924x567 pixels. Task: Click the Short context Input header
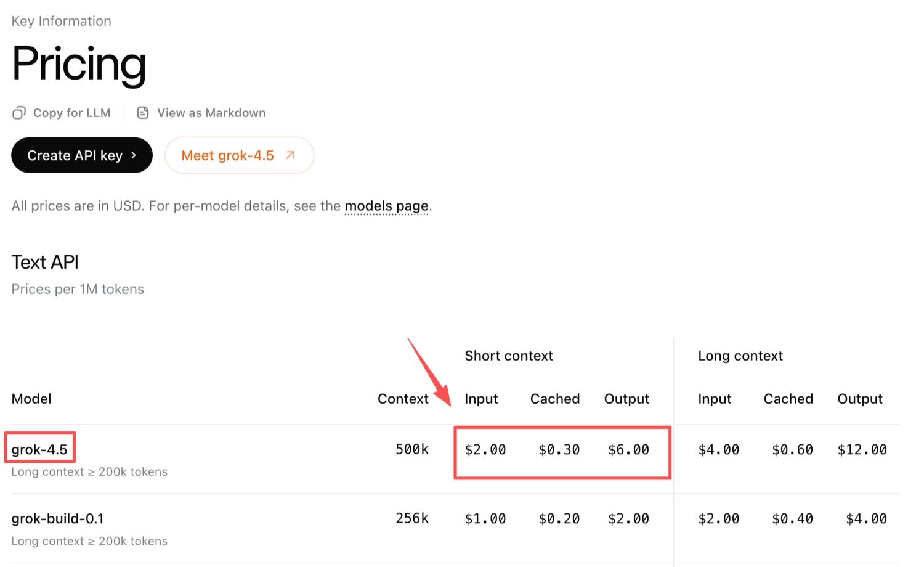point(481,399)
